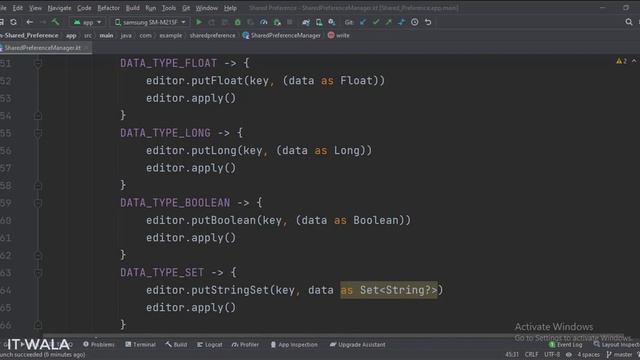This screenshot has height=360, width=640.
Task: Click the CRLF line separator status
Action: click(531, 354)
